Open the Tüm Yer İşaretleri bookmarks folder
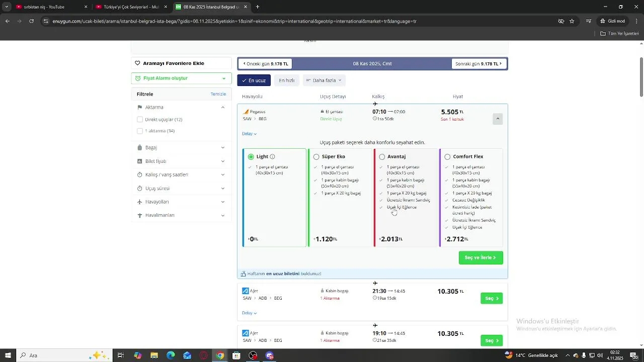Viewport: 644px width, 362px height. [620, 33]
